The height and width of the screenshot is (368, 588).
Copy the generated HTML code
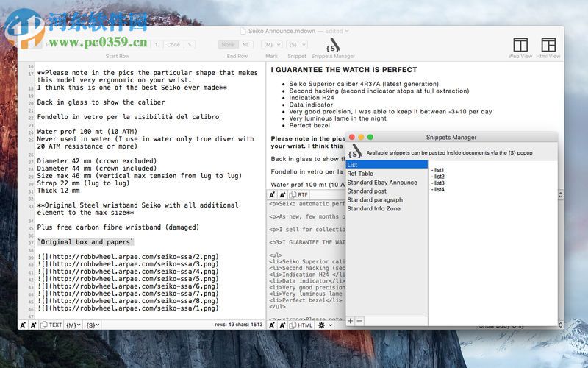(301, 325)
